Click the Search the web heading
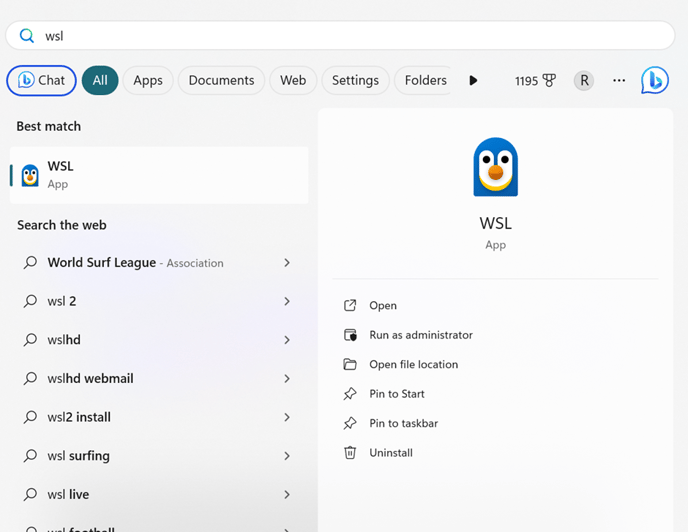This screenshot has height=532, width=688. click(62, 225)
